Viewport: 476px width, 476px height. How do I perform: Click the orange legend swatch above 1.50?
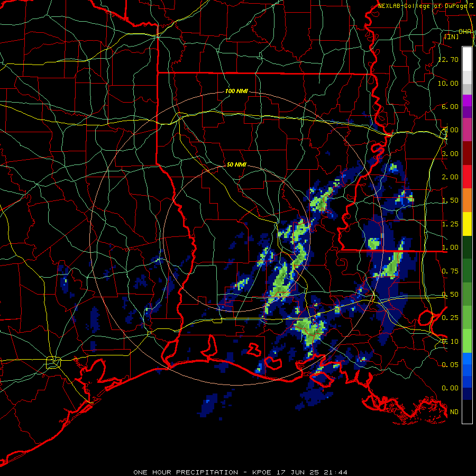click(467, 200)
